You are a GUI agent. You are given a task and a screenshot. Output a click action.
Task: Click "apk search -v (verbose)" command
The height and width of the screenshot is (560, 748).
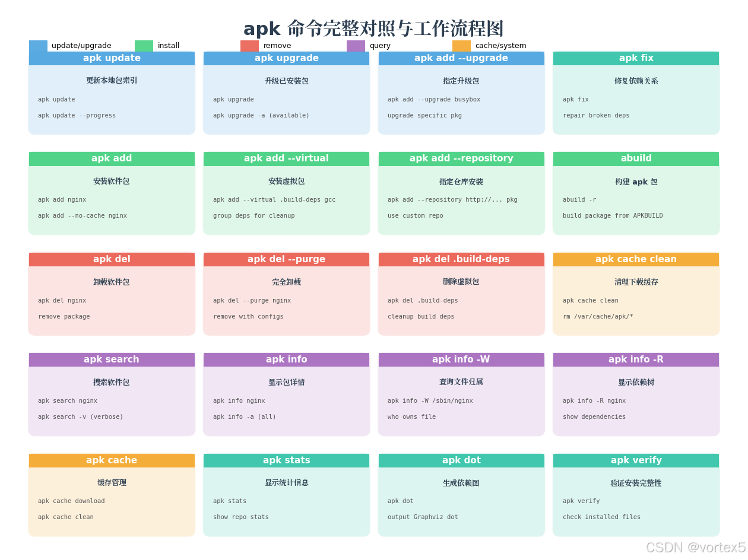click(x=81, y=417)
